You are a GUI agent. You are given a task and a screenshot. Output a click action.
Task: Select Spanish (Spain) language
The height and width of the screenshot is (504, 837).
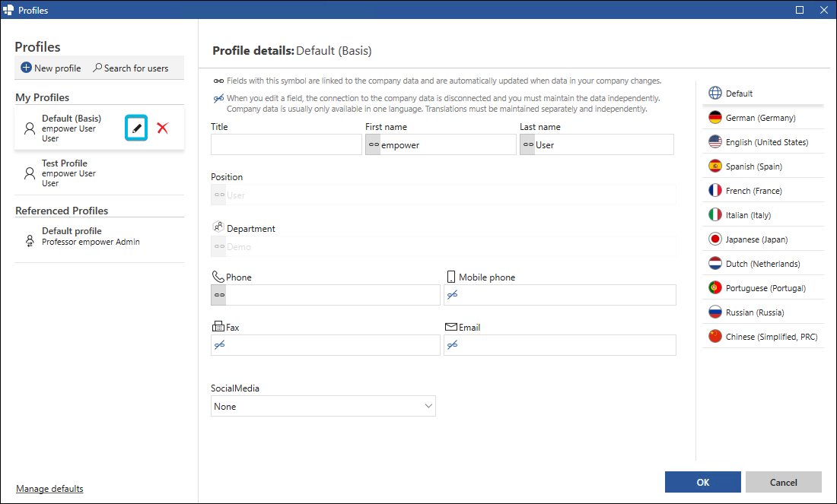pos(763,166)
